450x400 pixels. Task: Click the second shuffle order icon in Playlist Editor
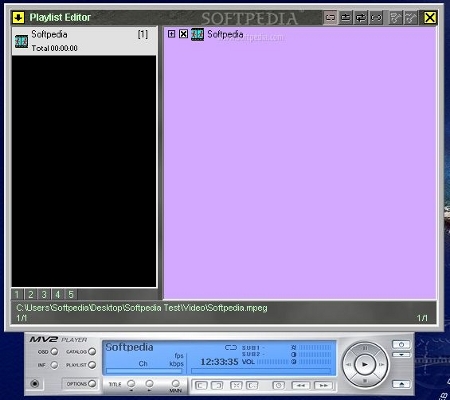point(411,17)
